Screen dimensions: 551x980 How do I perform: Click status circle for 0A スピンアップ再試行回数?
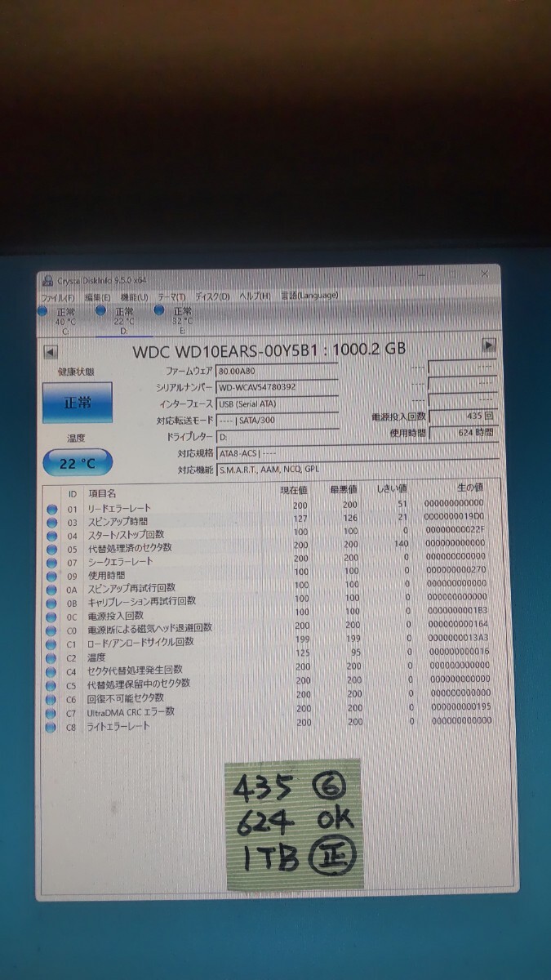[x=52, y=590]
